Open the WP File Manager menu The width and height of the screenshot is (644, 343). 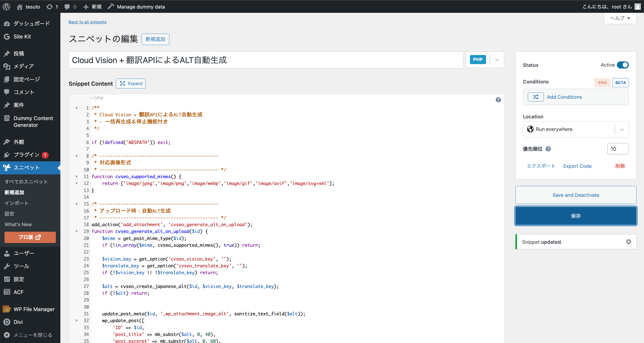(34, 309)
